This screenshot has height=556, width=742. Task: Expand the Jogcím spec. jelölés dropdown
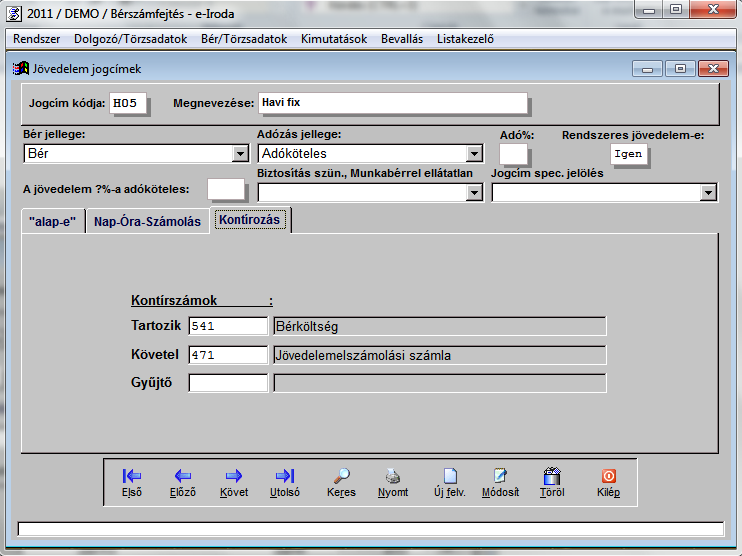click(709, 193)
